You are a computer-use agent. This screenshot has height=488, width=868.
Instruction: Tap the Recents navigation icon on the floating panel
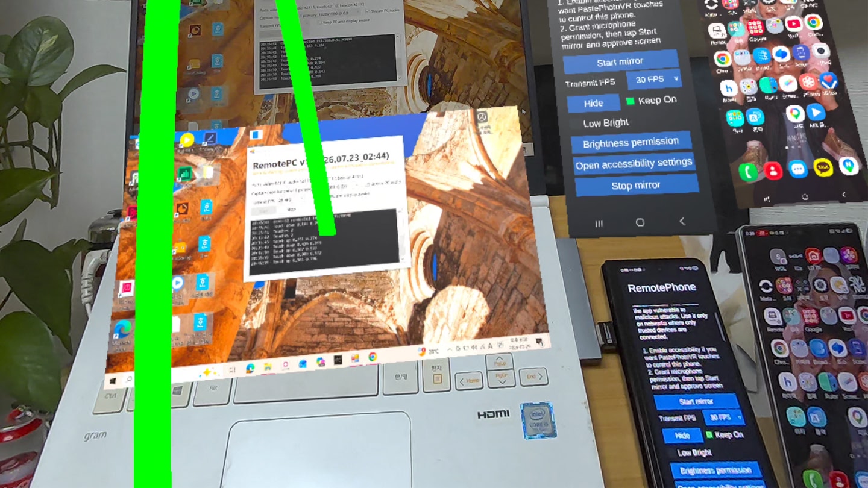click(x=599, y=224)
